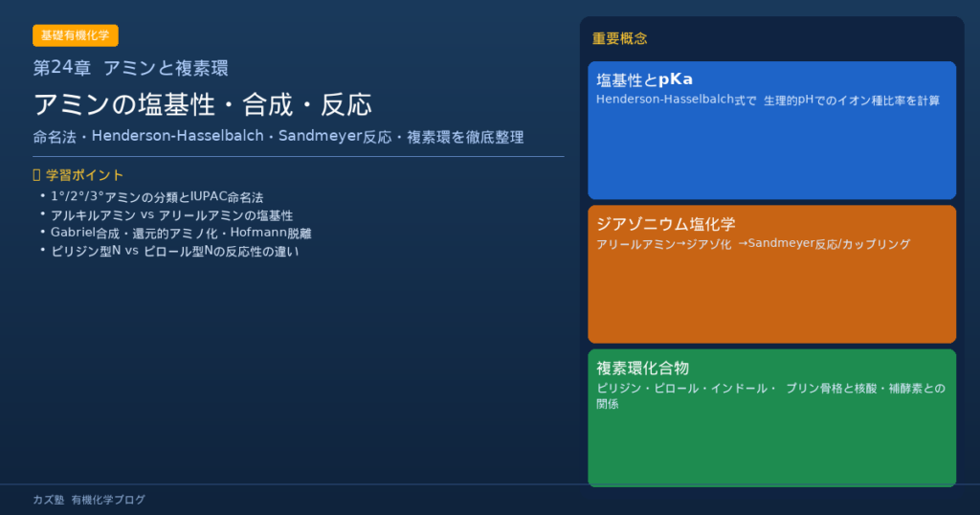Screen dimensions: 980x515
Task: Select bullet アルキルアミン vs アリールアミンの塩基性
Action: coord(171,215)
